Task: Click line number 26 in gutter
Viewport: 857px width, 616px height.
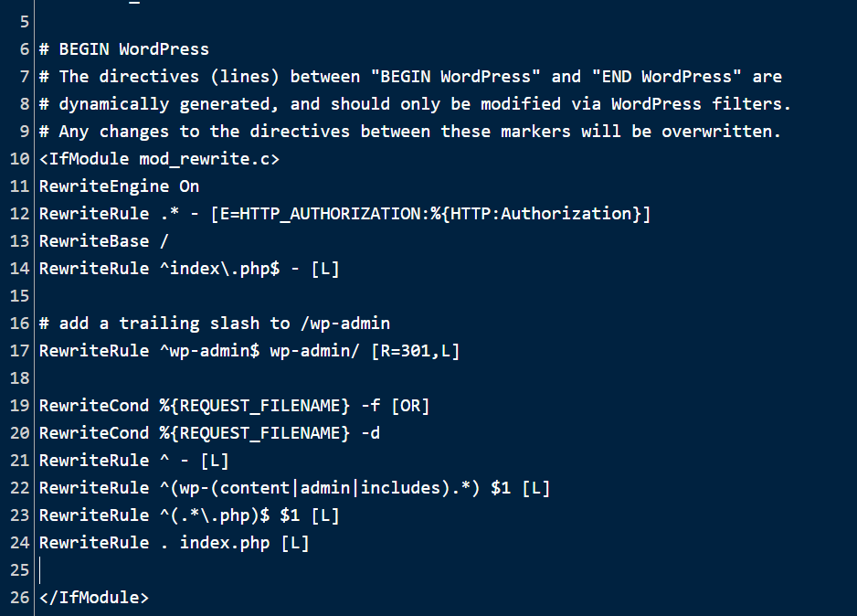Action: [20, 598]
